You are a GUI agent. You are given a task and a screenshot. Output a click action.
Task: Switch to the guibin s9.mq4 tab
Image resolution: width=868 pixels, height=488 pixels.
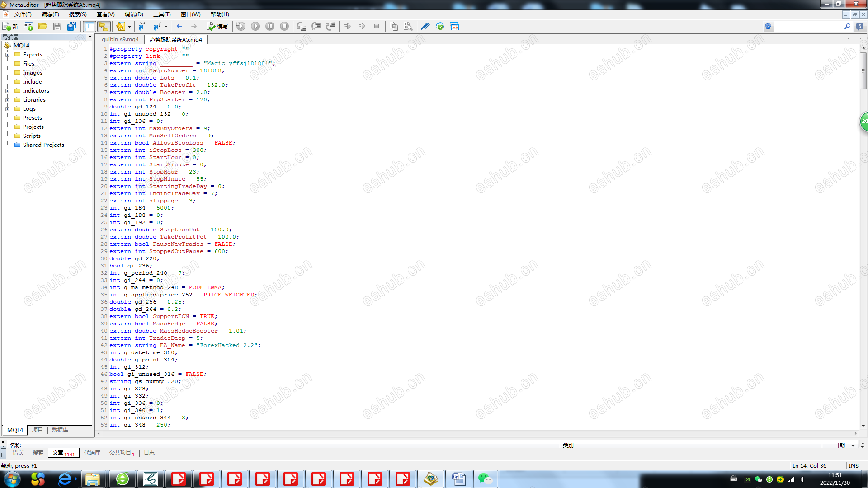[120, 39]
